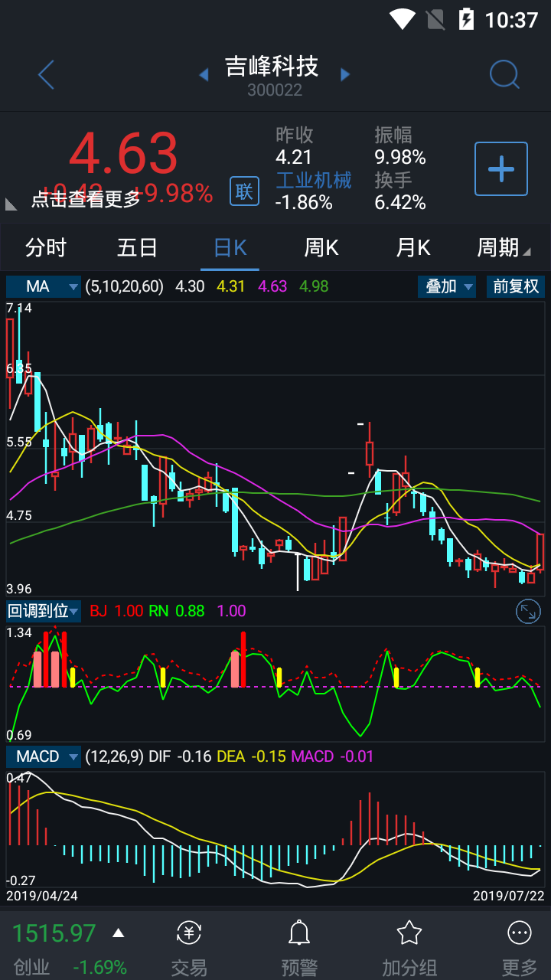Tap the MA (5,10,20,60) parameters

click(x=125, y=286)
